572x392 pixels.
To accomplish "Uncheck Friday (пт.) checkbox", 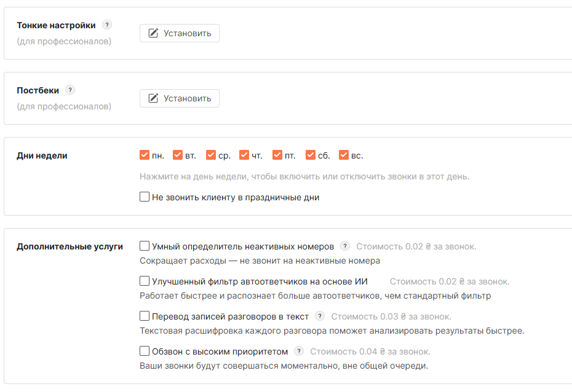I will 277,155.
